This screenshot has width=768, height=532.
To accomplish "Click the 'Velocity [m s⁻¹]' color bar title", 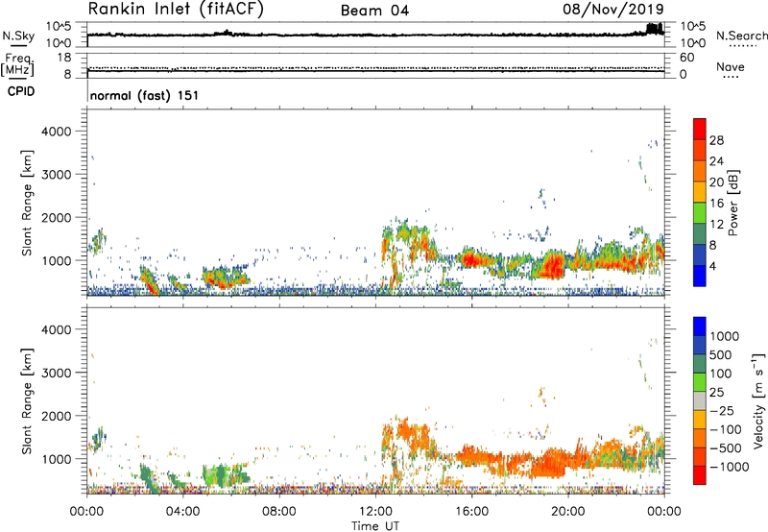I will coord(758,400).
